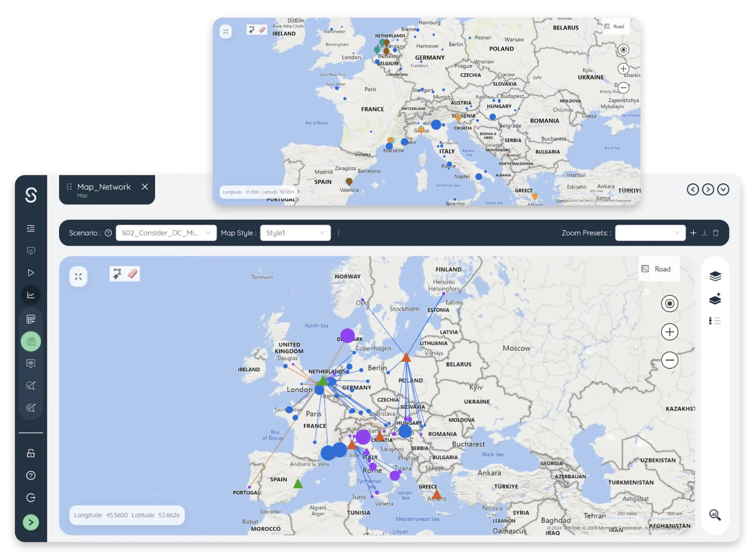Click the zoom to fit icon on map toolbar

click(78, 276)
